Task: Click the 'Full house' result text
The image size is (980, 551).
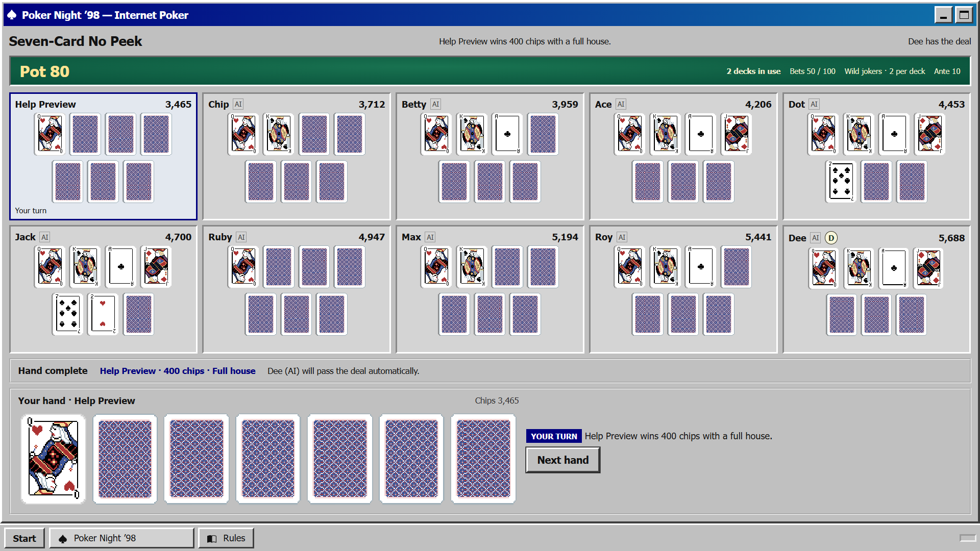Action: (x=234, y=371)
